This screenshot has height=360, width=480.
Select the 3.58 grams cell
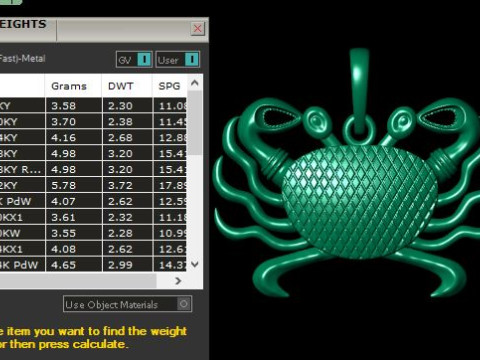[x=73, y=106]
